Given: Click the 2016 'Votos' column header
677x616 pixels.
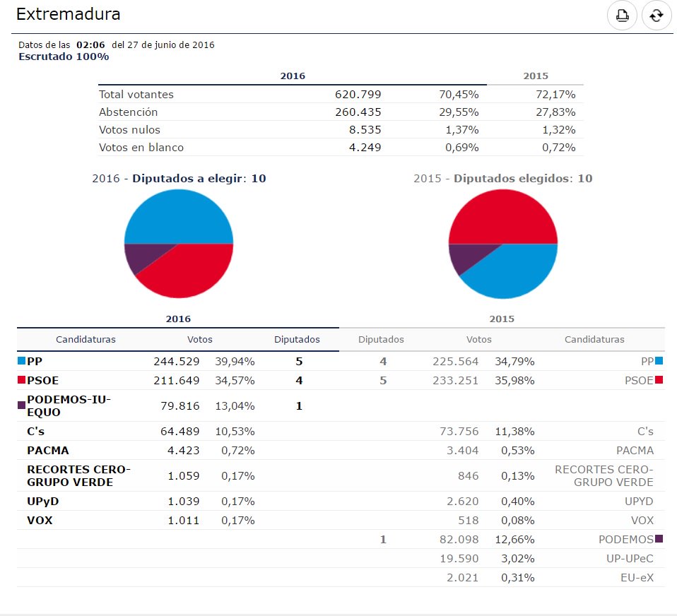Looking at the screenshot, I should tap(199, 339).
